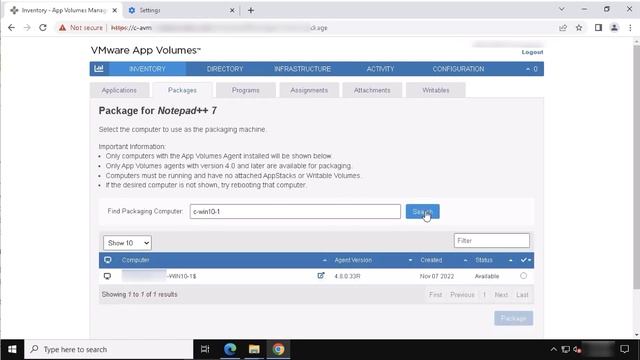Reload the current page
This screenshot has width=640, height=360.
point(43,27)
